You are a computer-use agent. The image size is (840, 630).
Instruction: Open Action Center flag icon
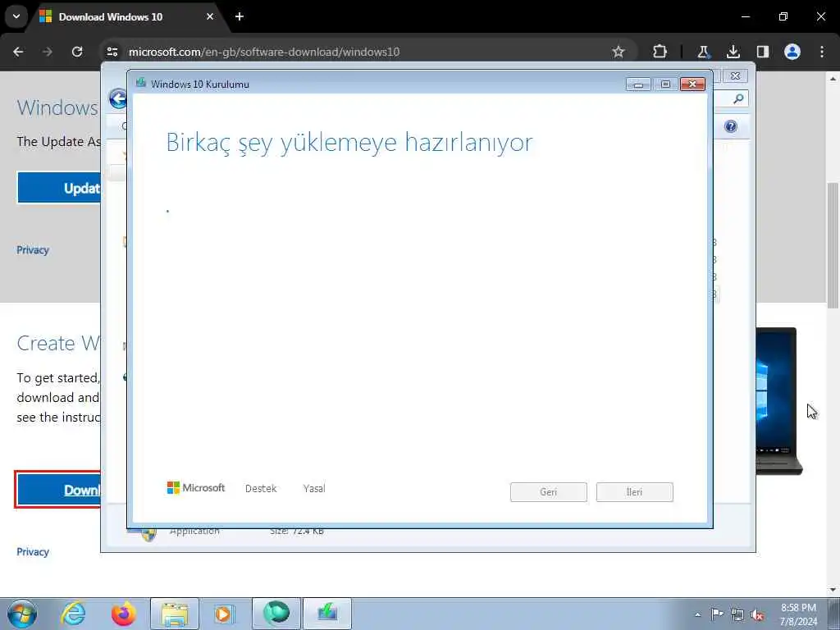pos(717,614)
